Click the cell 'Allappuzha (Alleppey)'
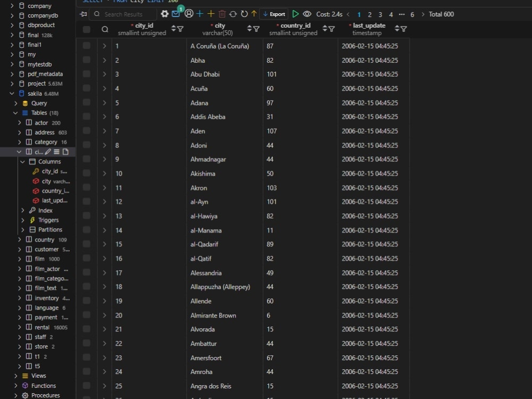 pos(220,287)
